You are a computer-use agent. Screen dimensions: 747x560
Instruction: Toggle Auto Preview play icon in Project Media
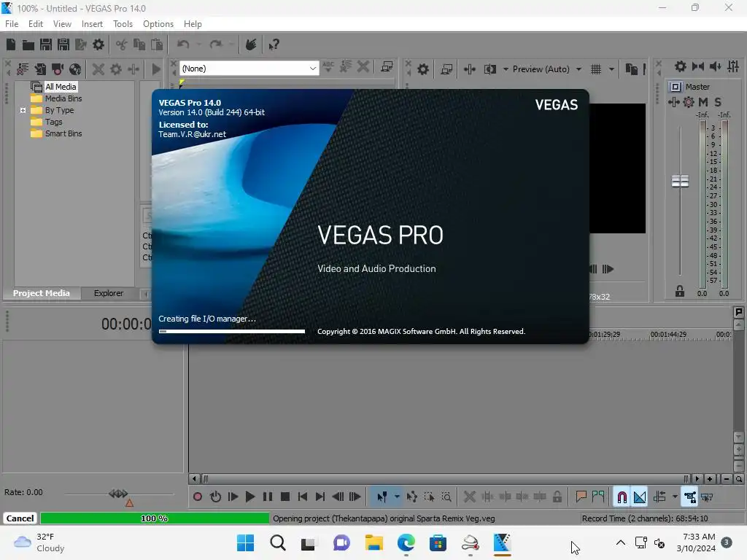pyautogui.click(x=156, y=69)
